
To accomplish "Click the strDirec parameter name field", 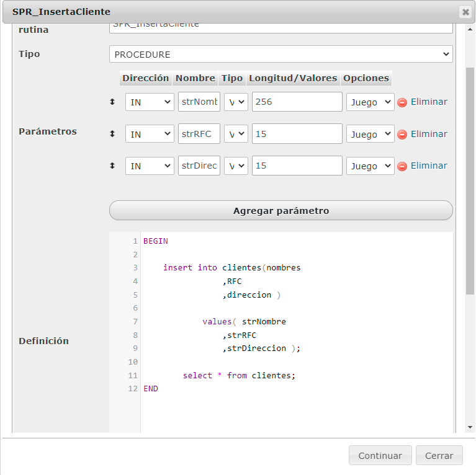I will (x=199, y=166).
